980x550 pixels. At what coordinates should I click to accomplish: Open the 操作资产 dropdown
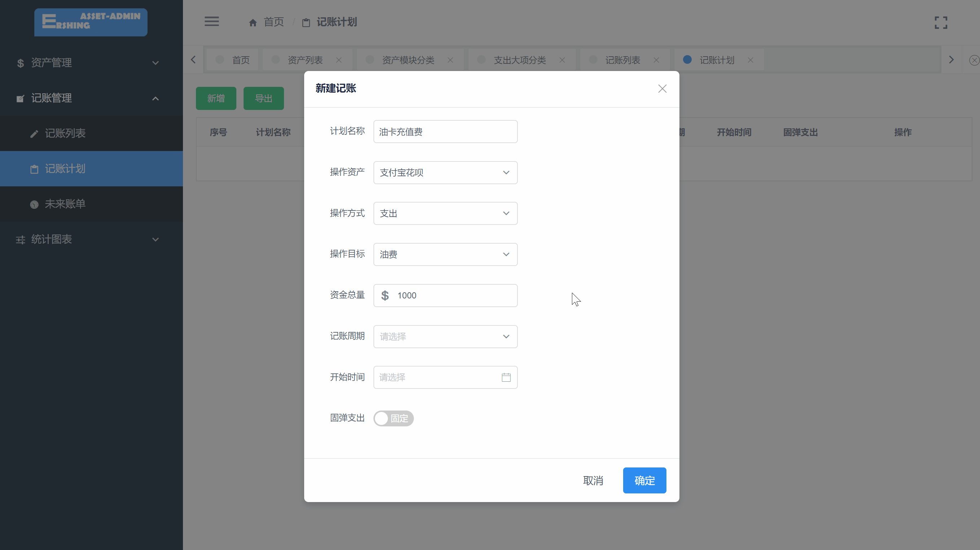click(445, 173)
